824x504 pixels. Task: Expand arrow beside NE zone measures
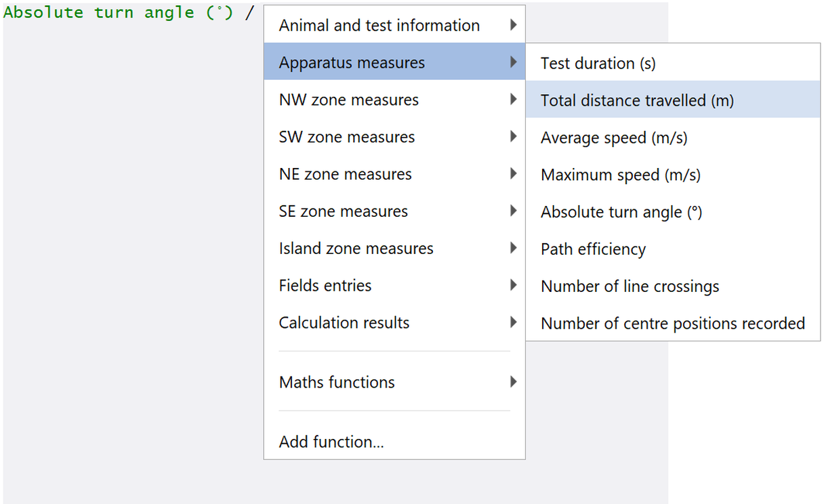pos(513,174)
